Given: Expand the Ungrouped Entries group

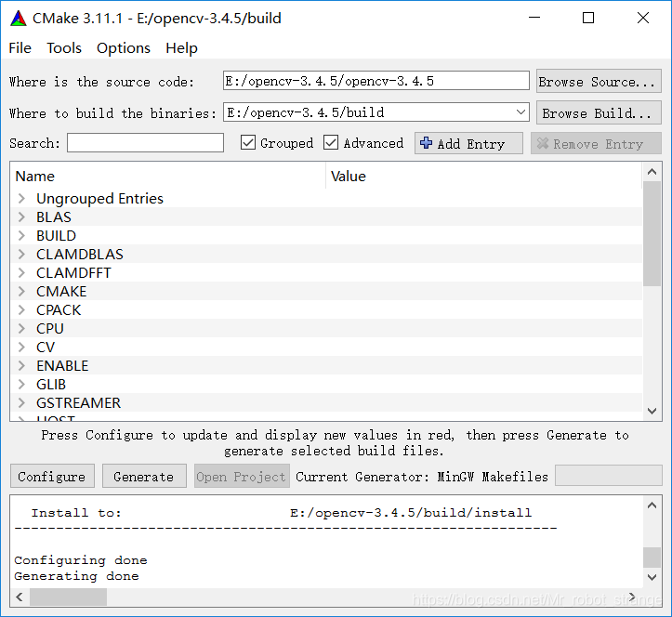Looking at the screenshot, I should click(21, 198).
